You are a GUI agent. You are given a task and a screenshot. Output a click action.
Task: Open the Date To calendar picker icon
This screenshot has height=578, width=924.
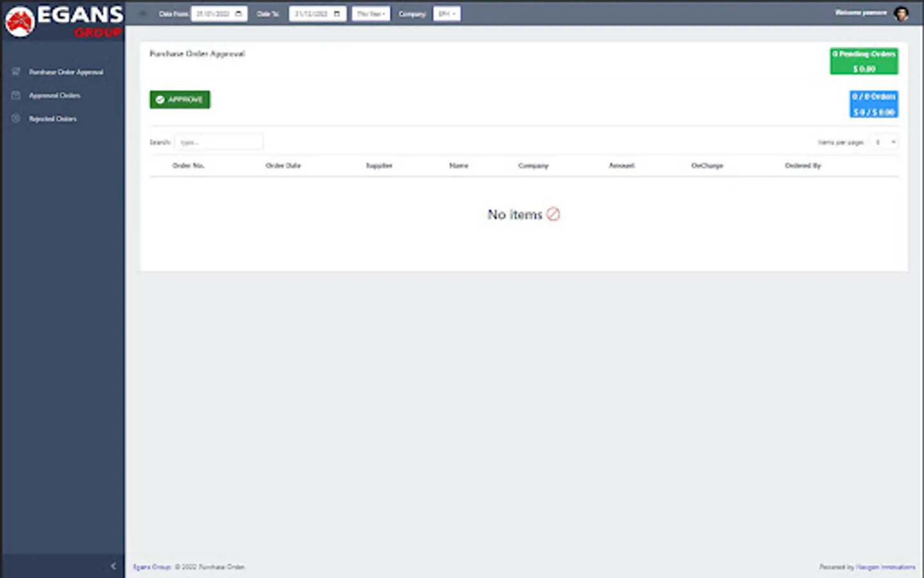pyautogui.click(x=337, y=13)
